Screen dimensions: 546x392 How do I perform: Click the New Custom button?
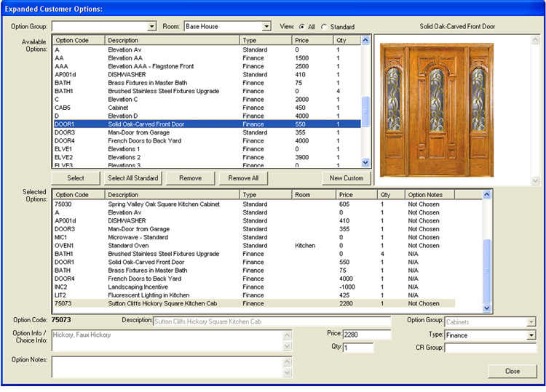coord(347,178)
